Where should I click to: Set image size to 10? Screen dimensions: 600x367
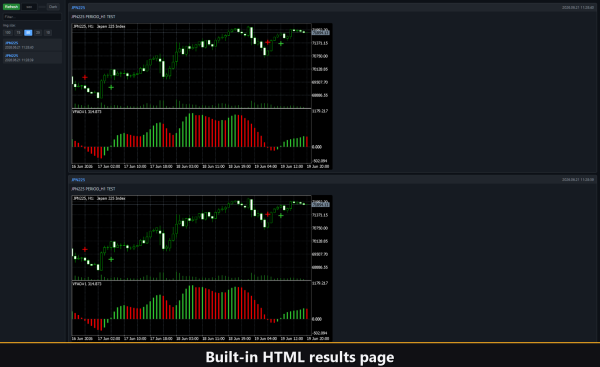[48, 33]
